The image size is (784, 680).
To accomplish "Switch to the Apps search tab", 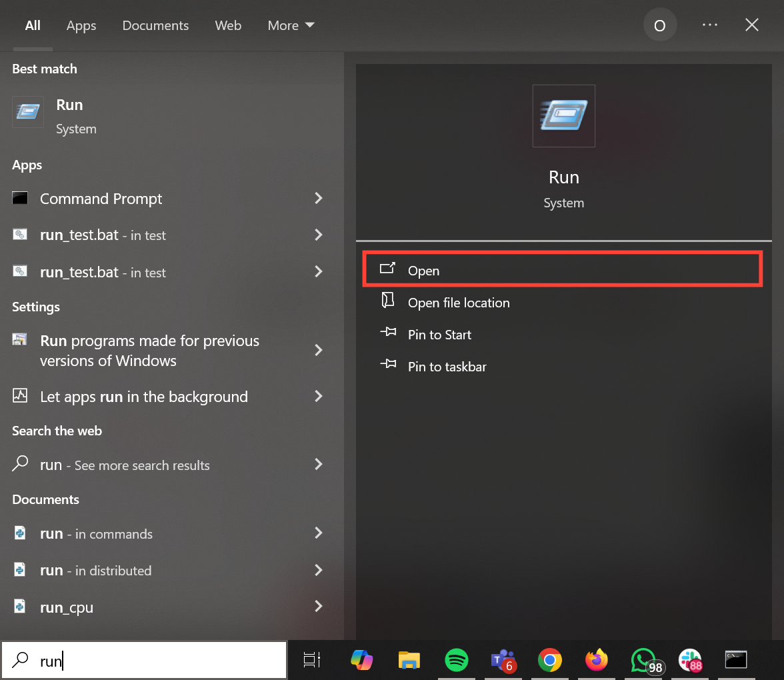I will pos(81,25).
